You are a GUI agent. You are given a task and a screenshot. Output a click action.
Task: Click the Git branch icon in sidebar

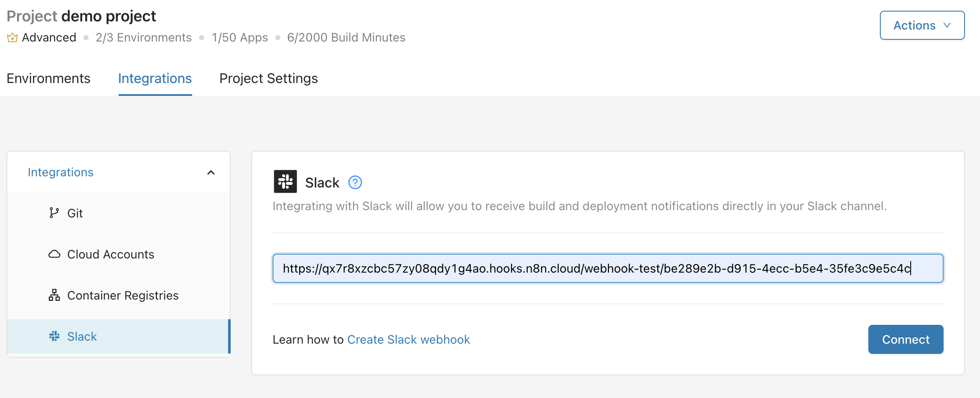(54, 213)
